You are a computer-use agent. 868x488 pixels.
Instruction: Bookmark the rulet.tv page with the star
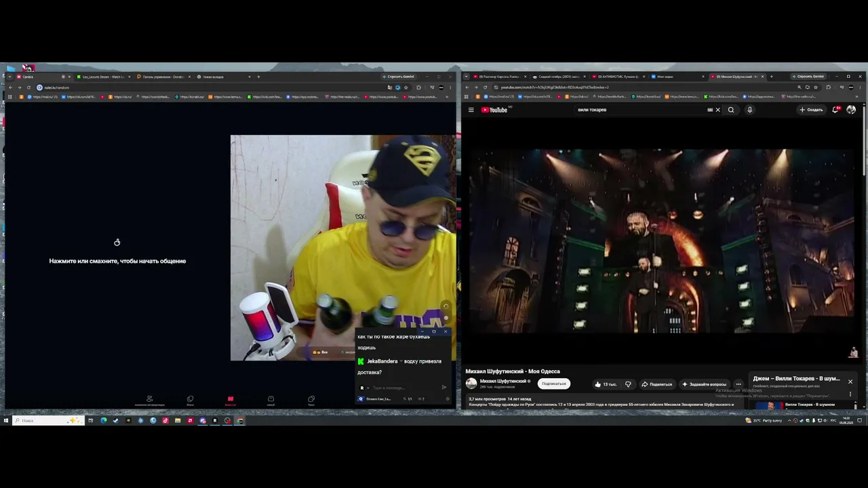tap(406, 87)
